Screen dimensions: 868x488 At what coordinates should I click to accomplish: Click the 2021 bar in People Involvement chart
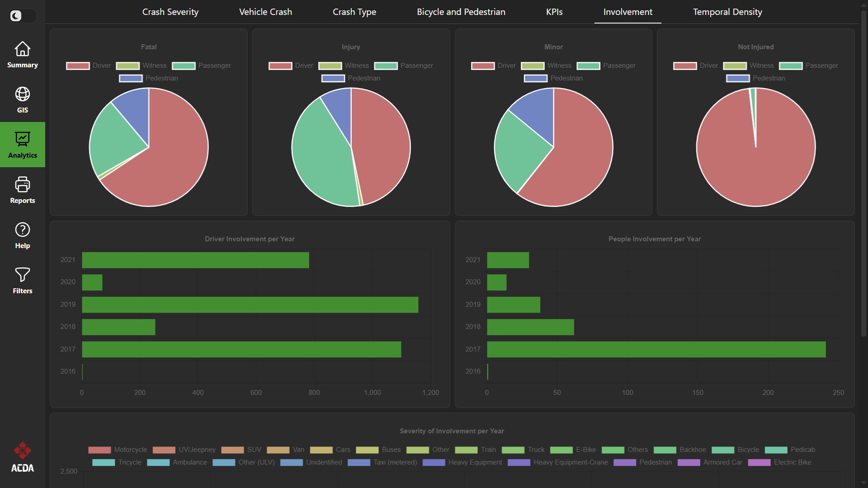point(508,260)
